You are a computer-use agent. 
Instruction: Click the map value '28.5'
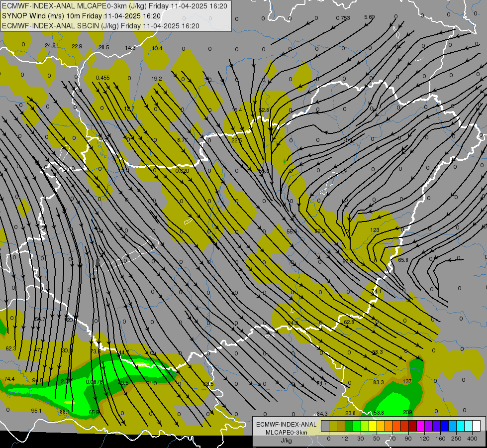click(104, 47)
